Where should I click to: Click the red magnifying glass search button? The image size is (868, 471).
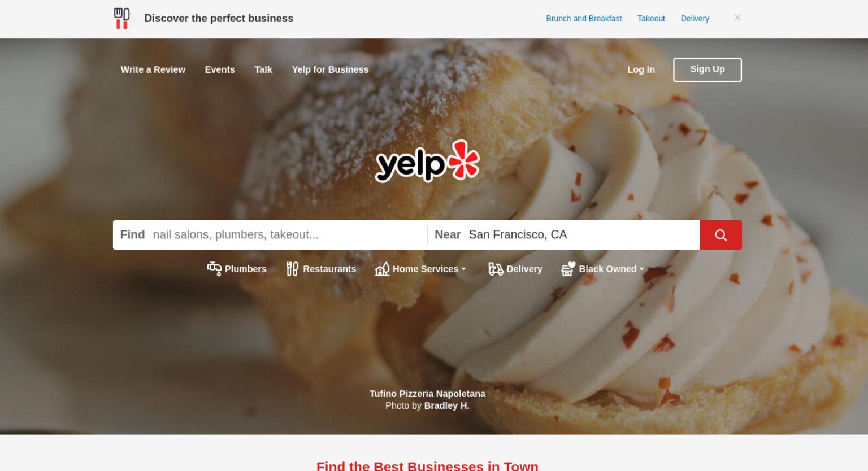(x=721, y=235)
